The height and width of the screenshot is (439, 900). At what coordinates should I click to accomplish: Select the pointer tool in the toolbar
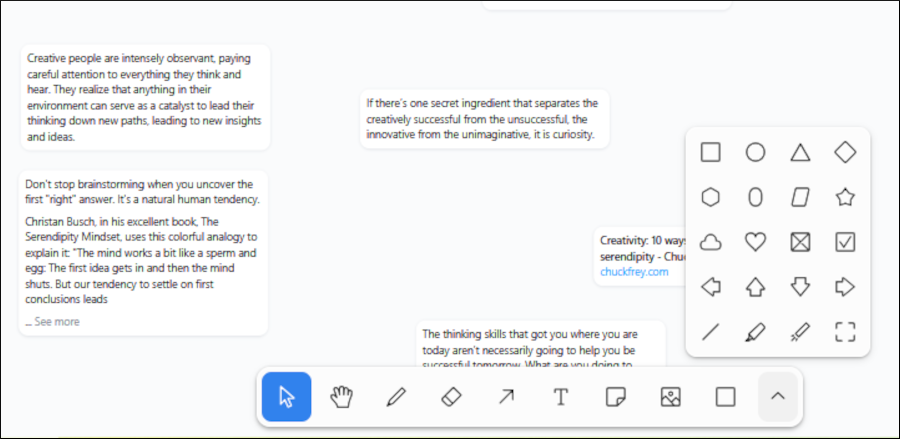(287, 397)
